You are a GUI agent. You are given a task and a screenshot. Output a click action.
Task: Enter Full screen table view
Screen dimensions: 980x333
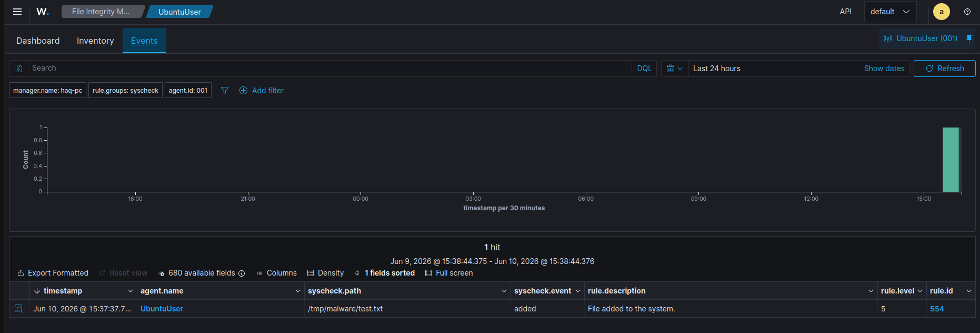pos(449,273)
